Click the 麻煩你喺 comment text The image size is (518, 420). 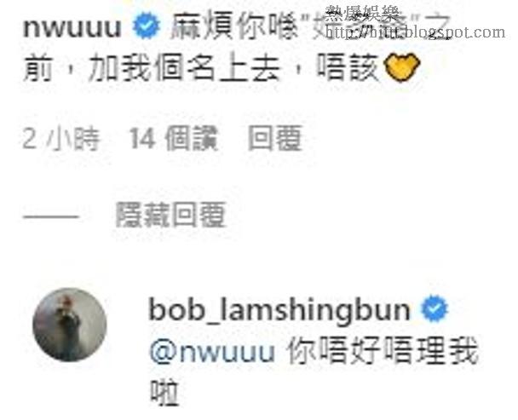(x=235, y=26)
